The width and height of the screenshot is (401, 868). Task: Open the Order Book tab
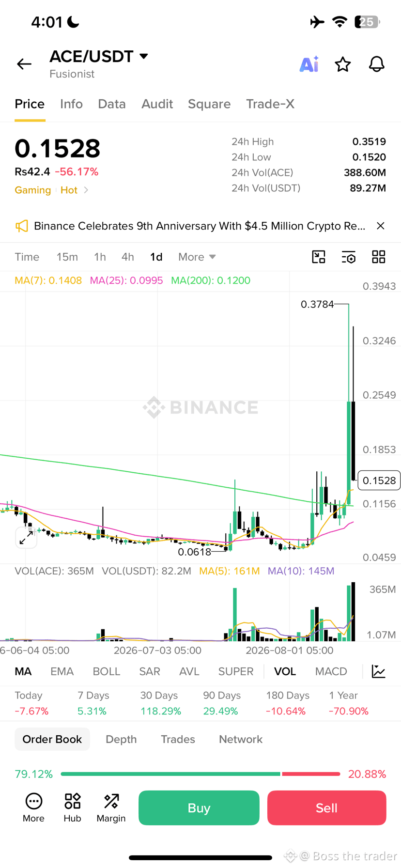[x=52, y=739]
